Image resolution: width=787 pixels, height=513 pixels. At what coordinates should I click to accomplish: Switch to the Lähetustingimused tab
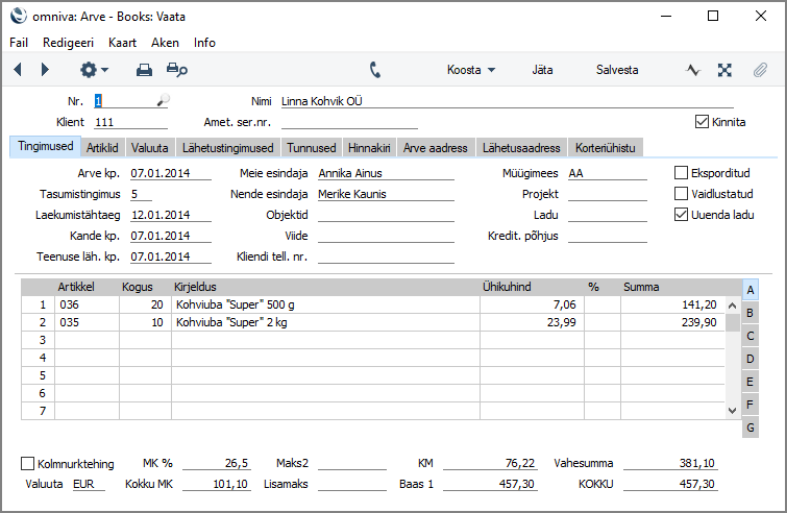pos(228,148)
